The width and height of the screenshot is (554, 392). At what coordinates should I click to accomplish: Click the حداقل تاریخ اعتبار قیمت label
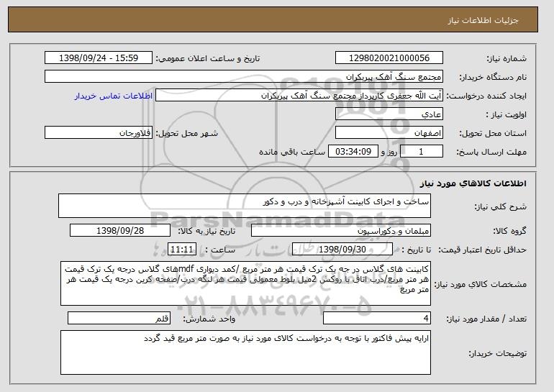coord(483,250)
